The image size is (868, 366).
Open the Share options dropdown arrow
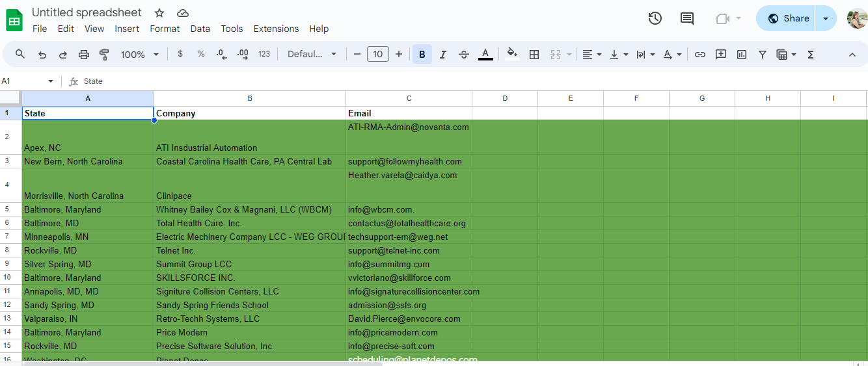click(826, 18)
